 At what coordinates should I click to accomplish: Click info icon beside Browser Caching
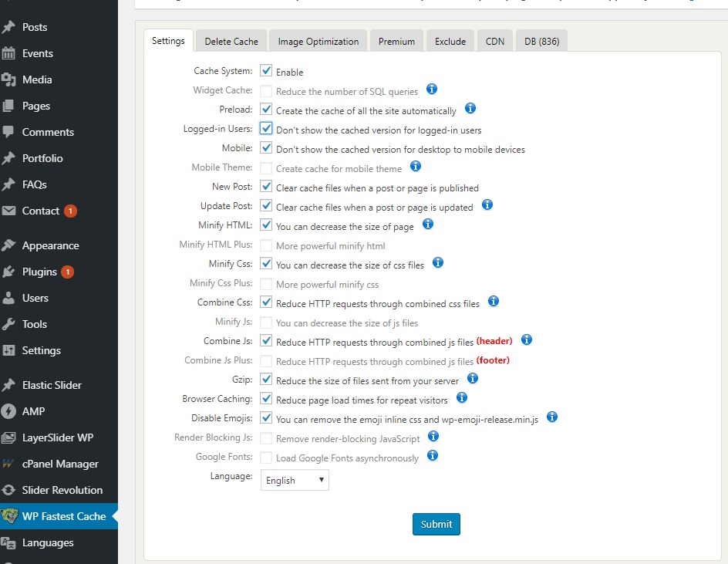tap(462, 397)
